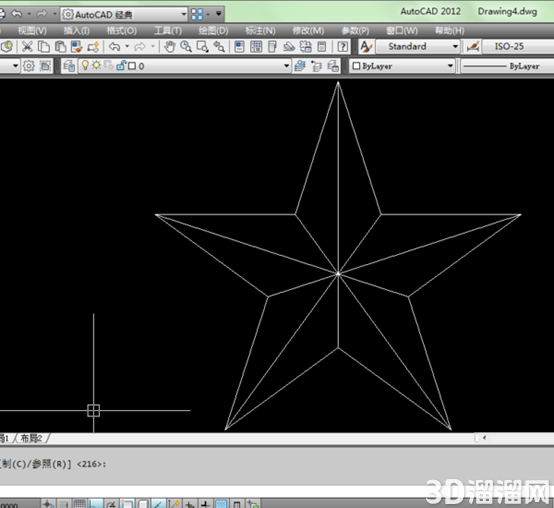The image size is (554, 508).
Task: Toggle Ortho mode in status bar
Action: click(96, 504)
